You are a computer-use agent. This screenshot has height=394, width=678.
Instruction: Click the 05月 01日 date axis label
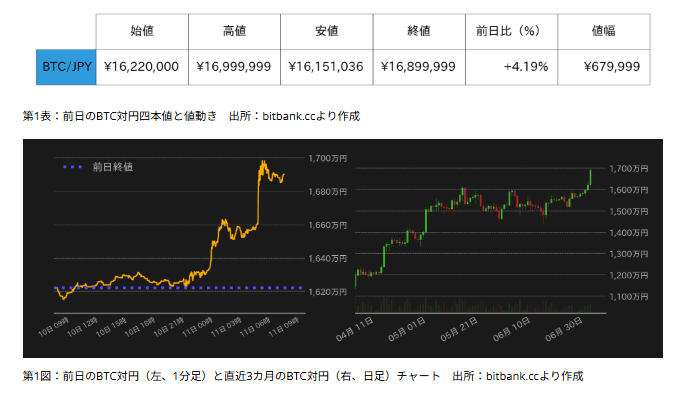407,329
